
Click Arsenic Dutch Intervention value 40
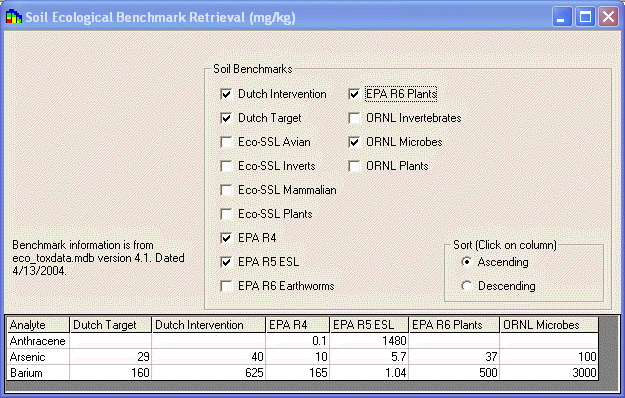pos(208,357)
